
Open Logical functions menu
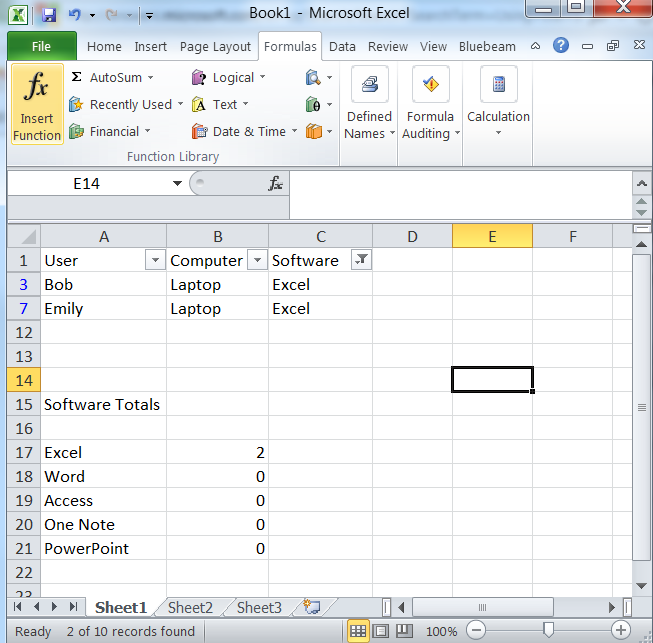point(228,77)
